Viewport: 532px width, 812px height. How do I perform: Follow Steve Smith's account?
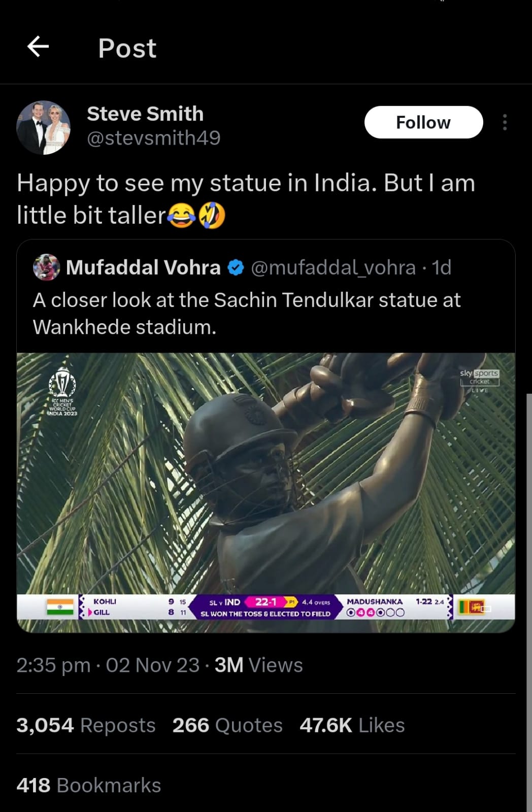tap(423, 122)
